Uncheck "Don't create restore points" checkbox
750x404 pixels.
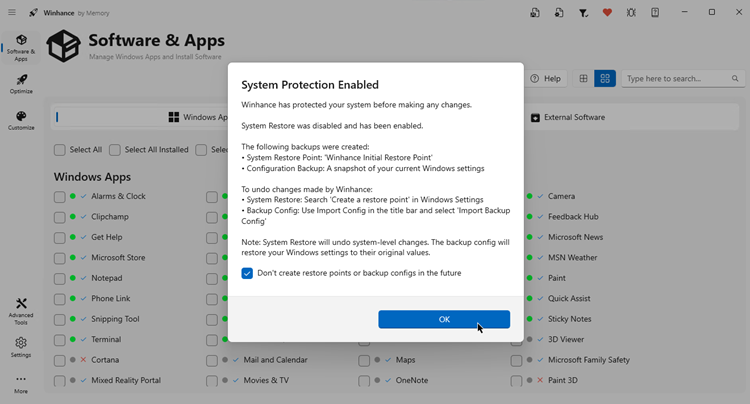coord(247,273)
